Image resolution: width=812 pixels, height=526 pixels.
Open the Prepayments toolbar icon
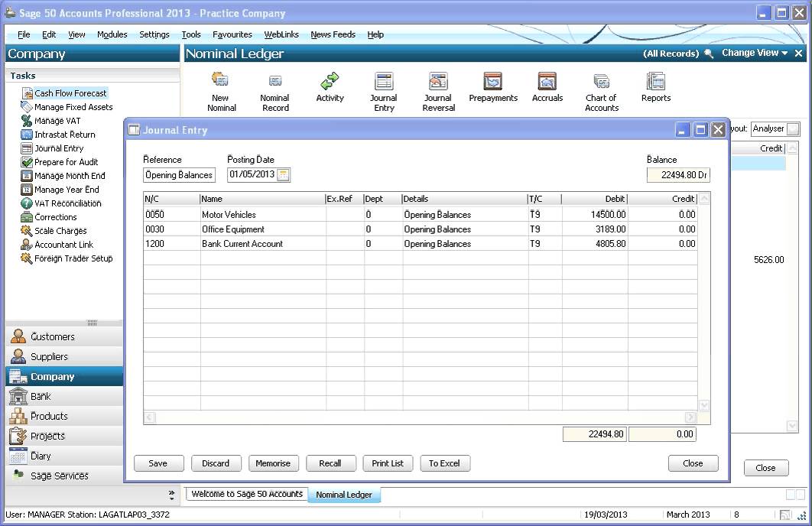493,87
